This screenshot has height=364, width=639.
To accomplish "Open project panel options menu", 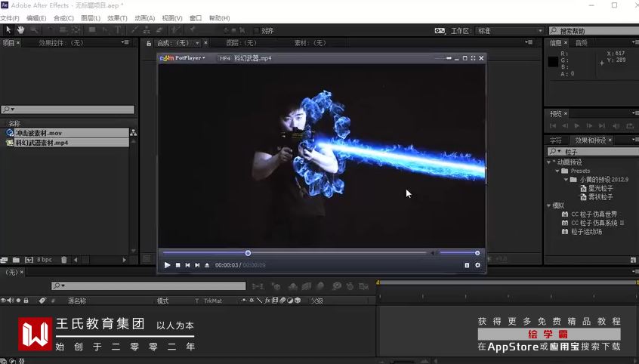I will [x=125, y=42].
